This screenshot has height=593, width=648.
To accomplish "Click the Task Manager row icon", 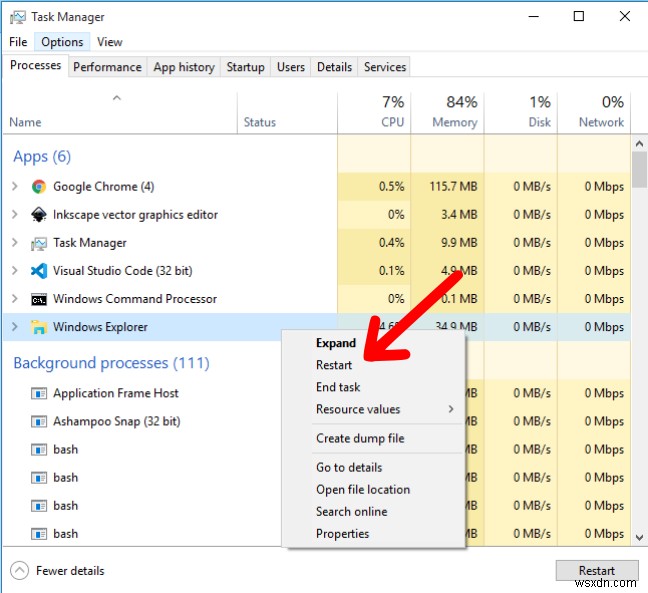I will (39, 243).
